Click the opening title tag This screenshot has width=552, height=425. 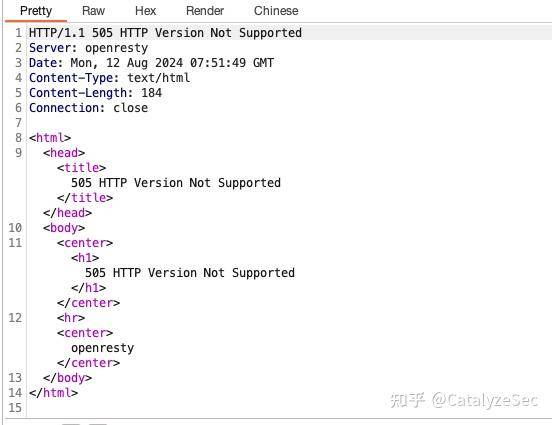point(81,168)
